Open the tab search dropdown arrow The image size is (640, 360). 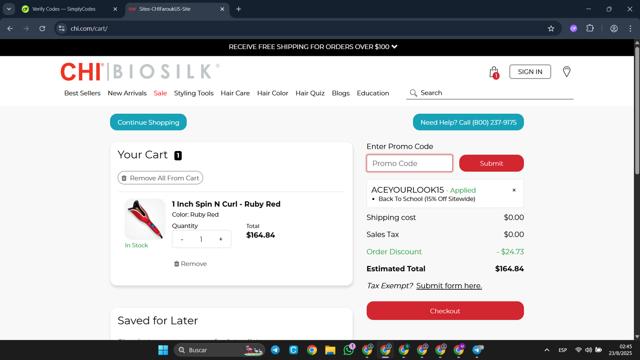pyautogui.click(x=9, y=9)
